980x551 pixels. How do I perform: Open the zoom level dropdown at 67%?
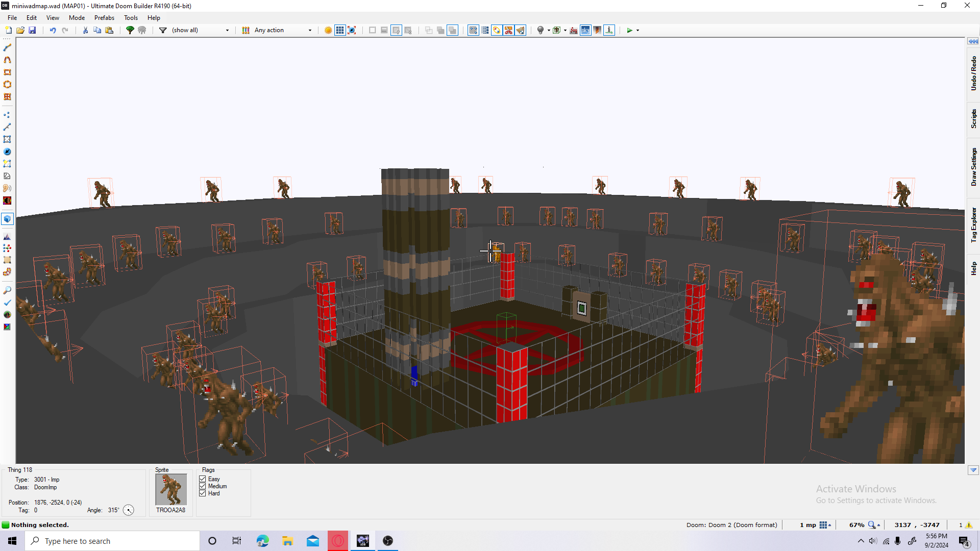coord(865,525)
